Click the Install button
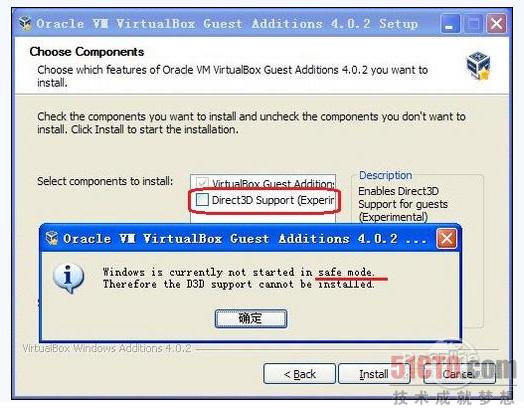Image resolution: width=524 pixels, height=414 pixels. (374, 374)
